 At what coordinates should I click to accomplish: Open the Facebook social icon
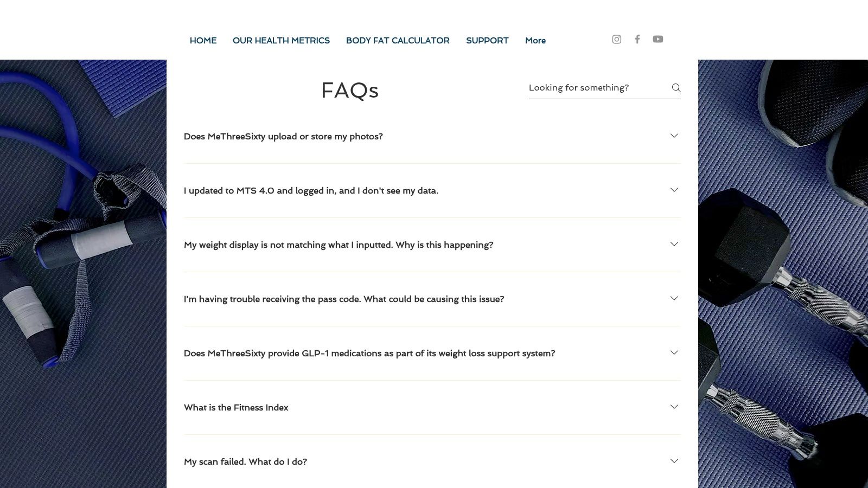click(x=637, y=39)
